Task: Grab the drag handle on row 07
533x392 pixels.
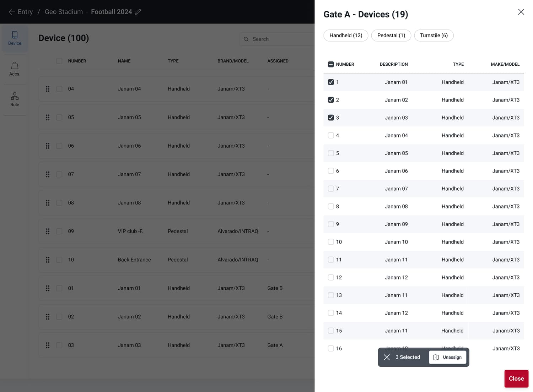Action: [x=48, y=174]
